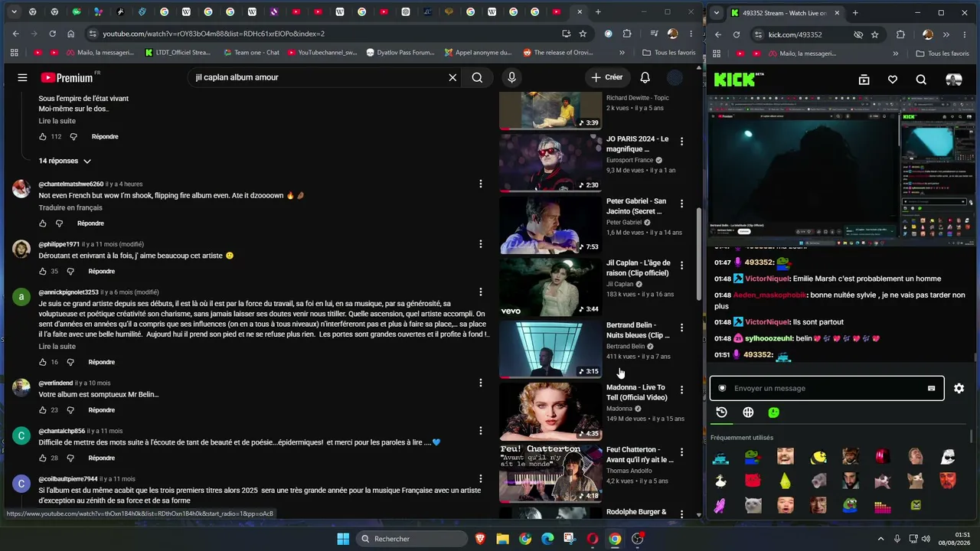Open options menu for @annickpignolet3253 comment
This screenshot has height=551, width=980.
coord(481,292)
